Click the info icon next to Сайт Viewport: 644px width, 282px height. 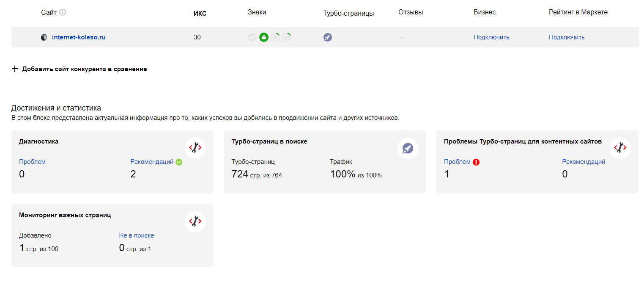[63, 12]
